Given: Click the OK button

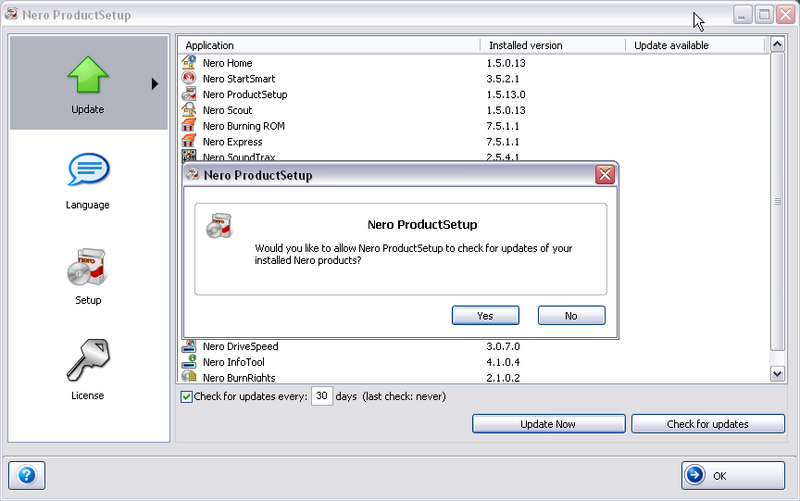Looking at the screenshot, I should point(733,475).
